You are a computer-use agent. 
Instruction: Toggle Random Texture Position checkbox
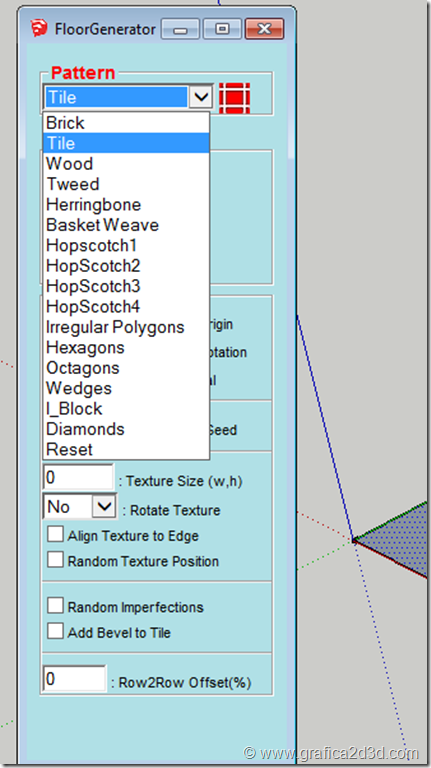tap(55, 560)
